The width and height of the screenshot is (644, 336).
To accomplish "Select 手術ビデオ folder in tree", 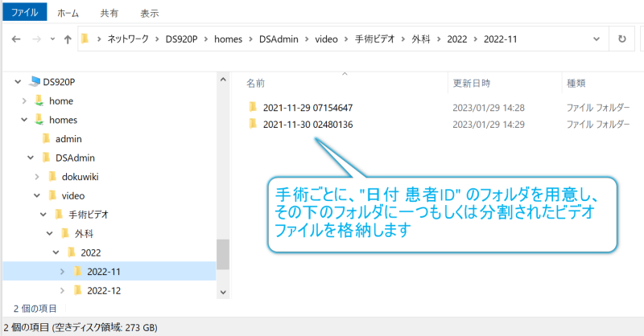I will click(89, 215).
